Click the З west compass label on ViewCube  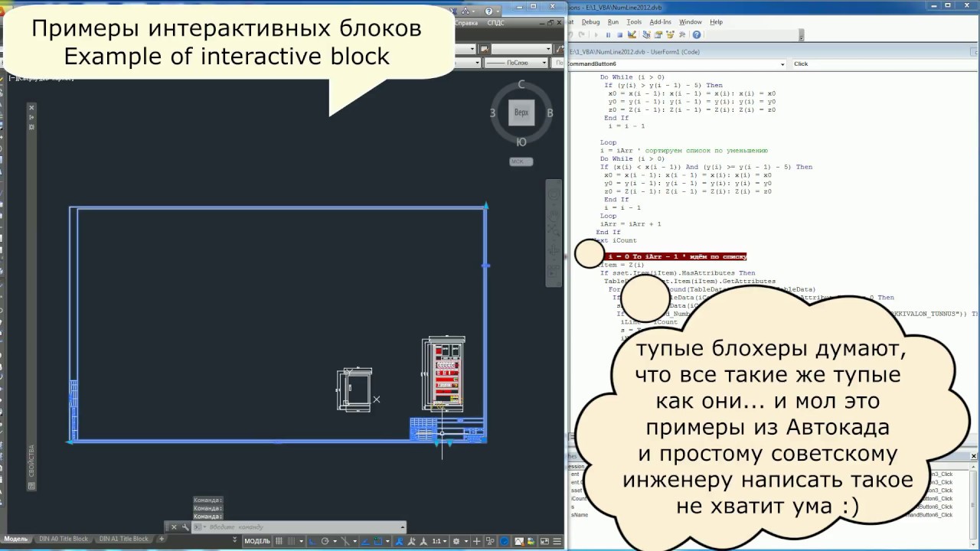click(x=492, y=112)
